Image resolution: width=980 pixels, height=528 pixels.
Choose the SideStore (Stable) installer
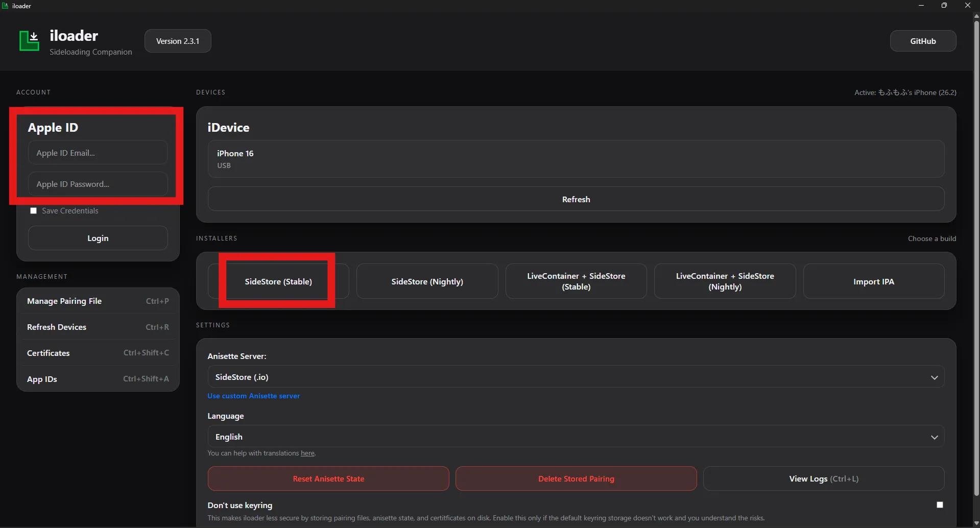(278, 281)
